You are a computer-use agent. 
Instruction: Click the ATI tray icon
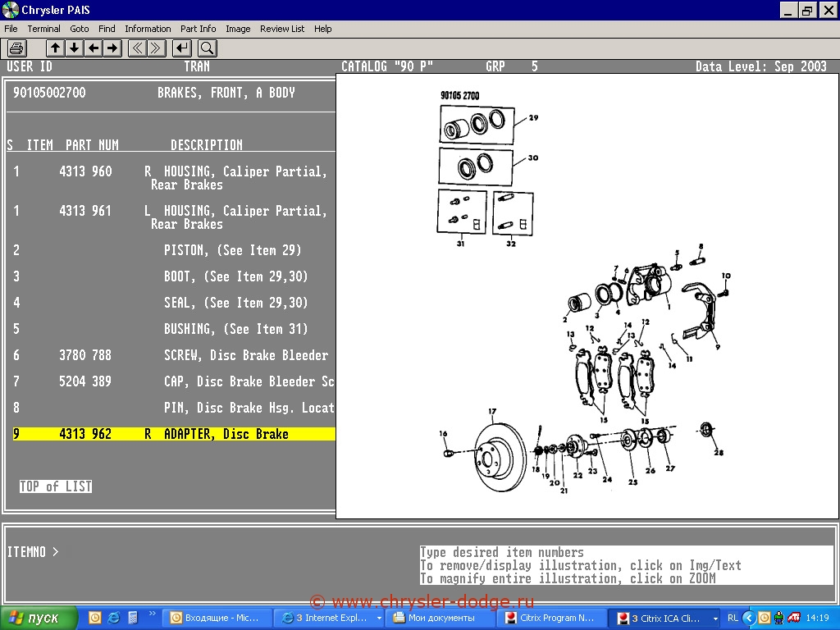[x=794, y=618]
